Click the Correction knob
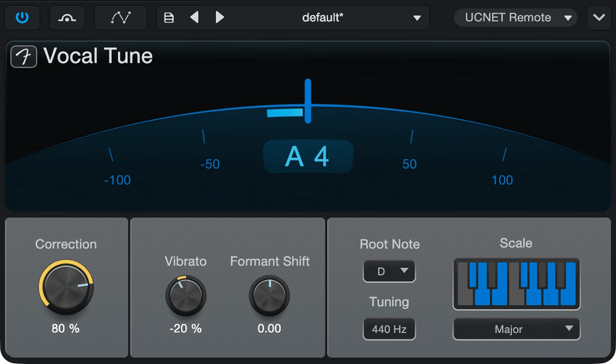Screen dimensions: 616x364 point(66,287)
